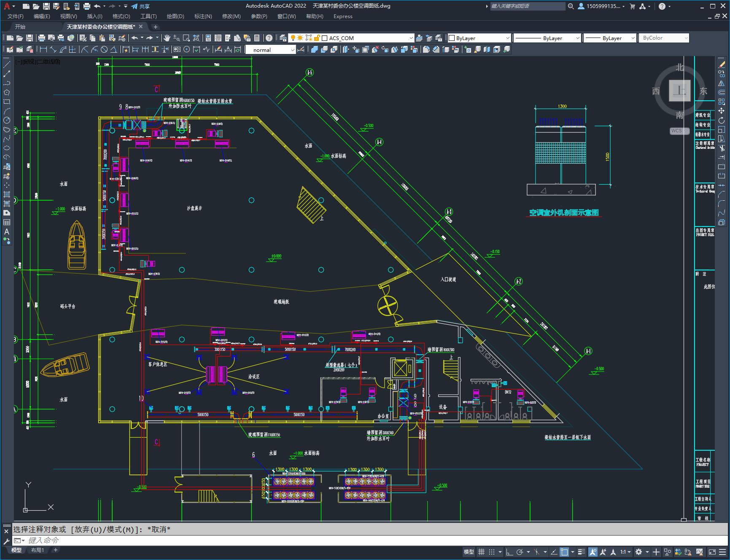
Task: Open the ByColor plot style dropdown
Action: tap(664, 38)
